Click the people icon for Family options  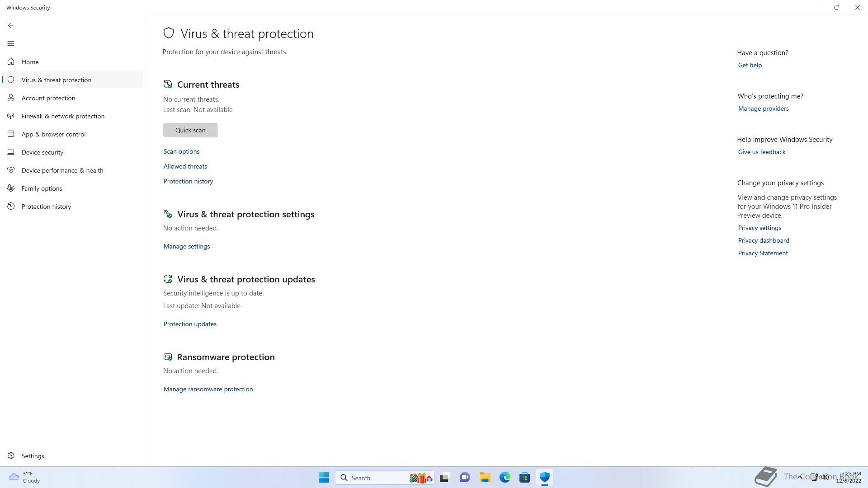[x=11, y=188]
